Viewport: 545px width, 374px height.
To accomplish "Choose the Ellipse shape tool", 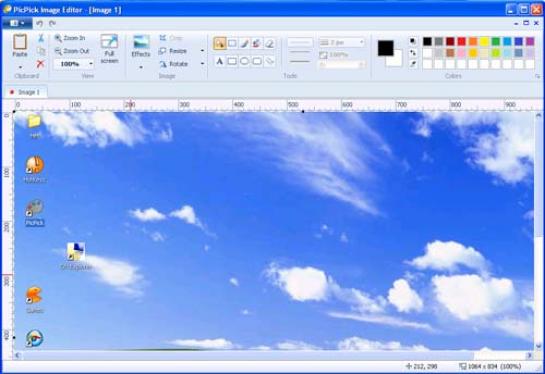I will pos(244,62).
